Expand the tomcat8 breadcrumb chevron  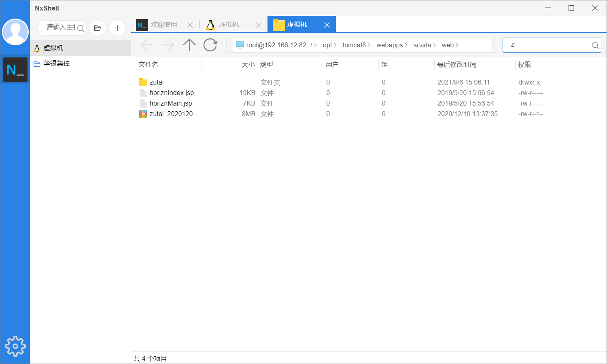click(x=369, y=45)
